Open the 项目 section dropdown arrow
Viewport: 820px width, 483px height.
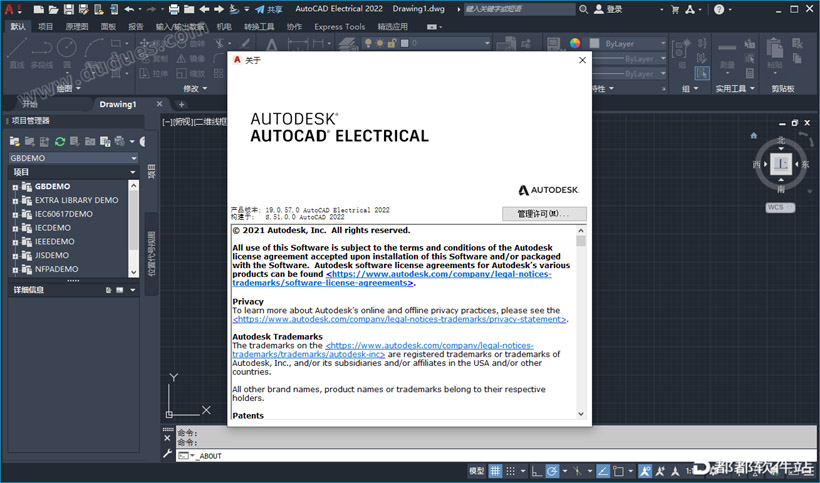pos(133,172)
